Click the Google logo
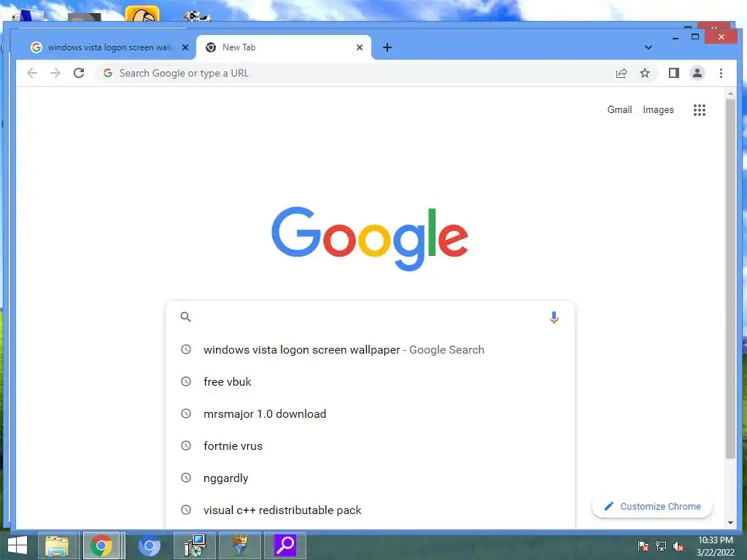 tap(370, 238)
